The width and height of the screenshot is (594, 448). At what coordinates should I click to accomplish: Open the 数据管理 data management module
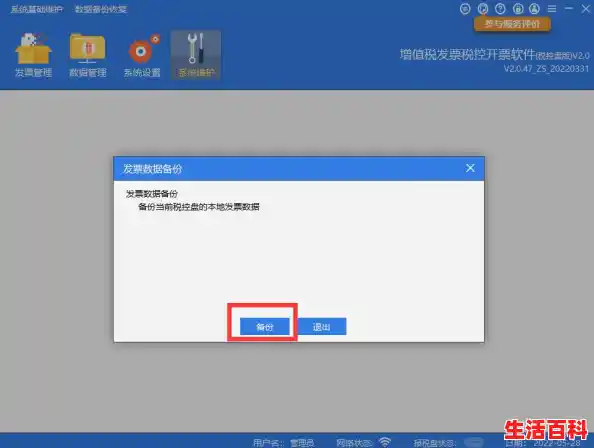pyautogui.click(x=88, y=55)
